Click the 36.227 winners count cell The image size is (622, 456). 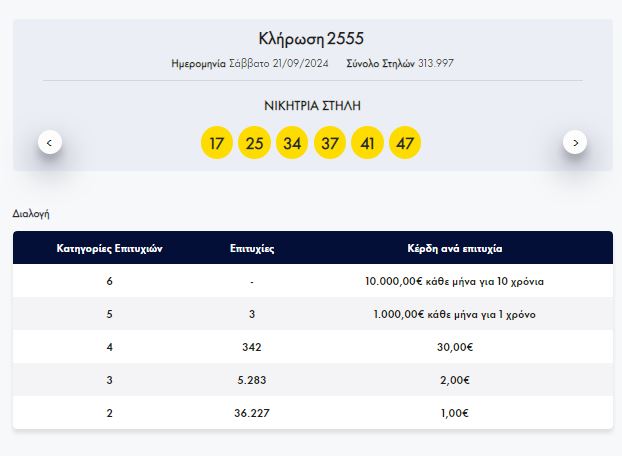click(252, 413)
